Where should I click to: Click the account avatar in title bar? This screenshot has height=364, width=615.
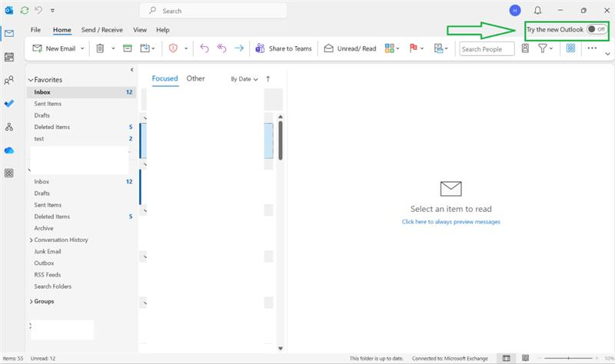pos(515,11)
